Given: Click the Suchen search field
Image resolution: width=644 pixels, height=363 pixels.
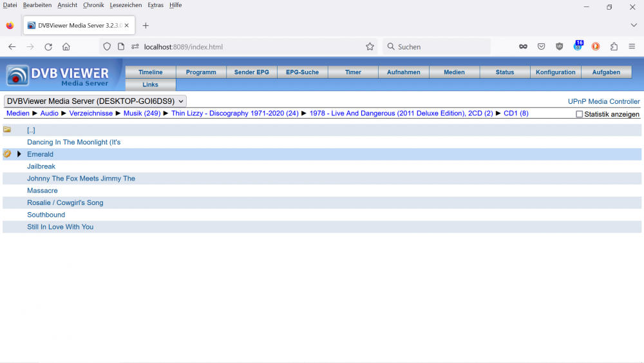Looking at the screenshot, I should click(437, 47).
